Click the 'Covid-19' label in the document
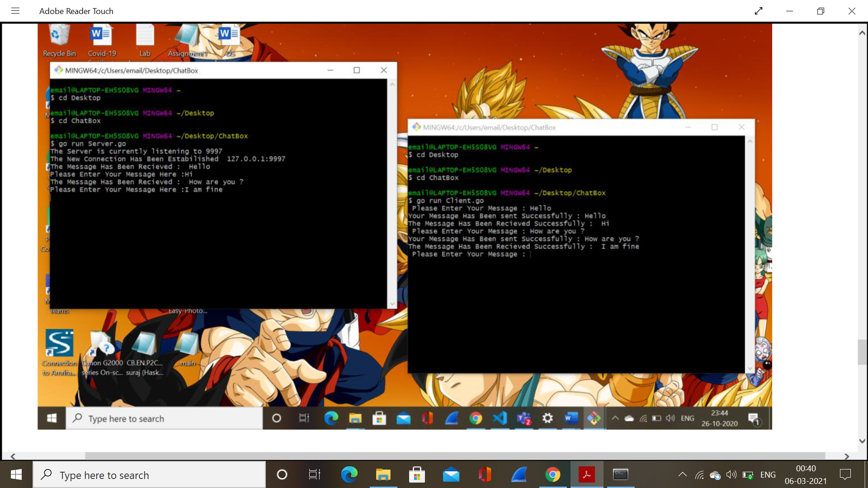Screen dimensions: 868x488 [102, 53]
